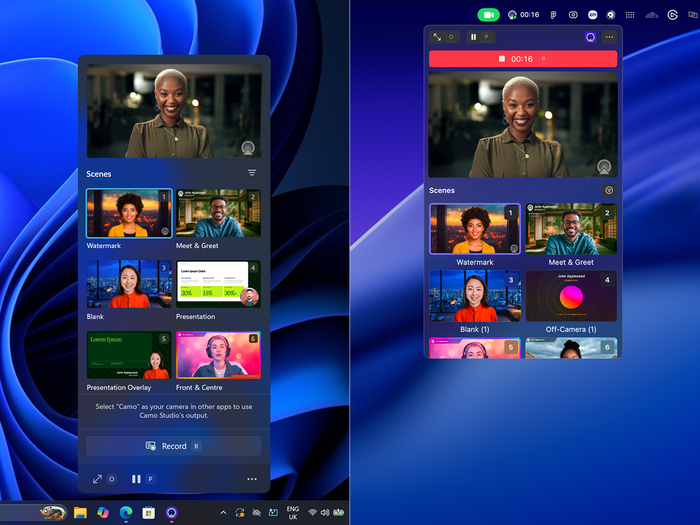Image resolution: width=700 pixels, height=525 pixels.
Task: Click the concentric circle icon in the Mac menu bar
Action: [x=611, y=15]
